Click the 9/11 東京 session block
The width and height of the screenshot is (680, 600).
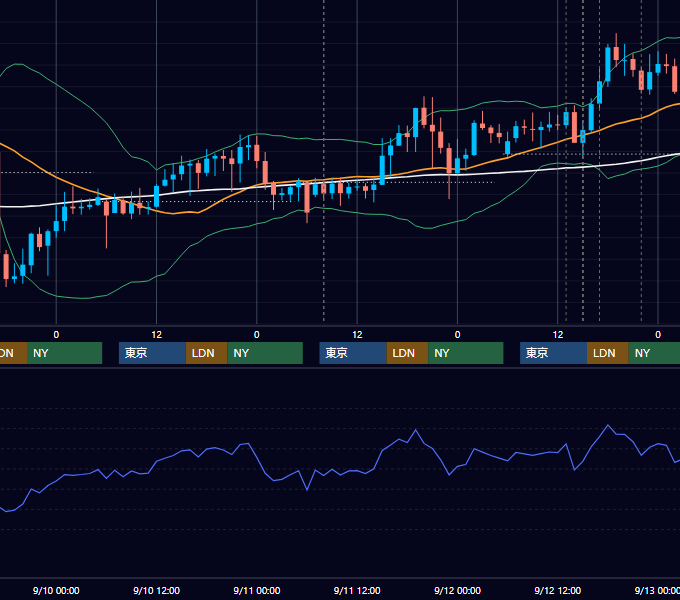[353, 353]
